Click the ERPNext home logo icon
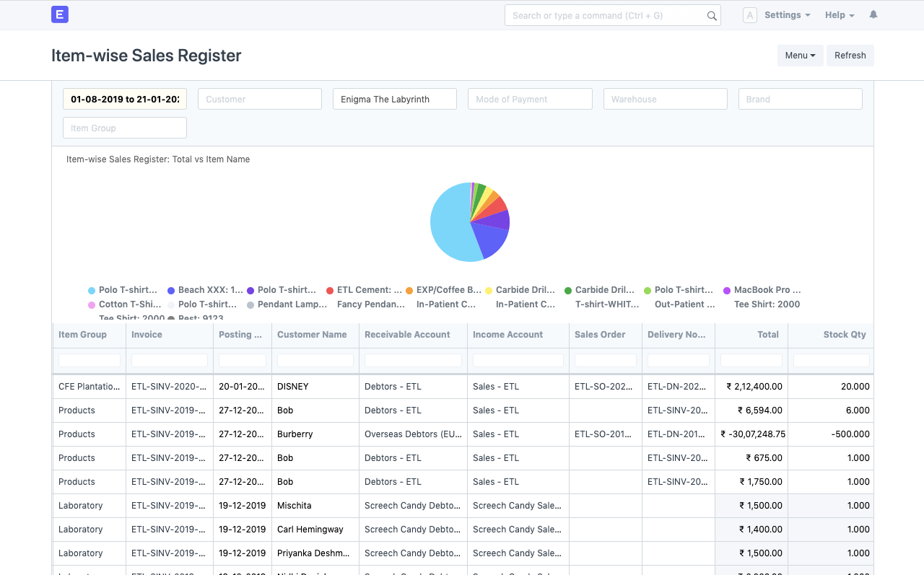 [x=60, y=14]
